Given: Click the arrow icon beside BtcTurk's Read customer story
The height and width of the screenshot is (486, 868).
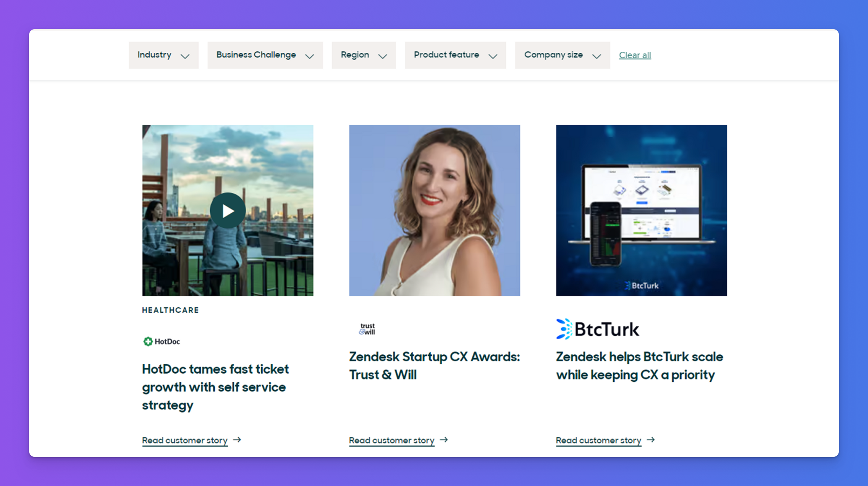Looking at the screenshot, I should pos(650,440).
